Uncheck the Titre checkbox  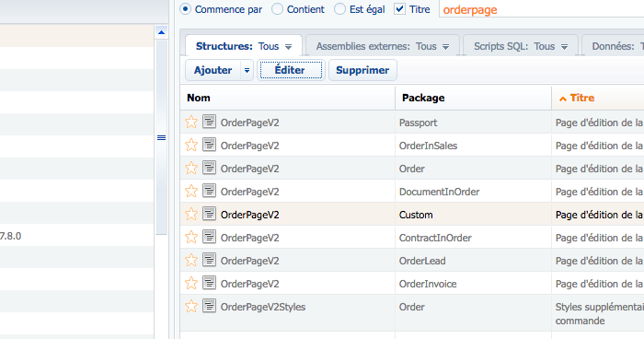pos(399,9)
